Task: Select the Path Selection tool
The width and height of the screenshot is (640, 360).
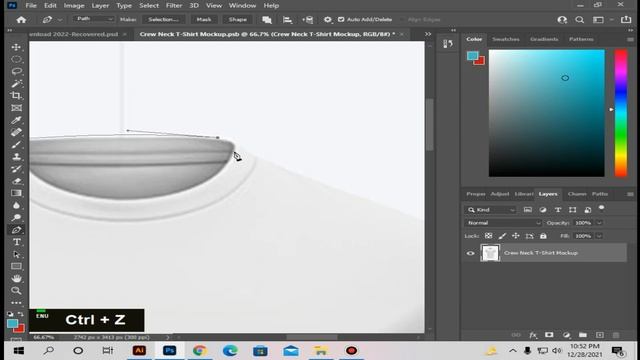Action: coord(16,254)
